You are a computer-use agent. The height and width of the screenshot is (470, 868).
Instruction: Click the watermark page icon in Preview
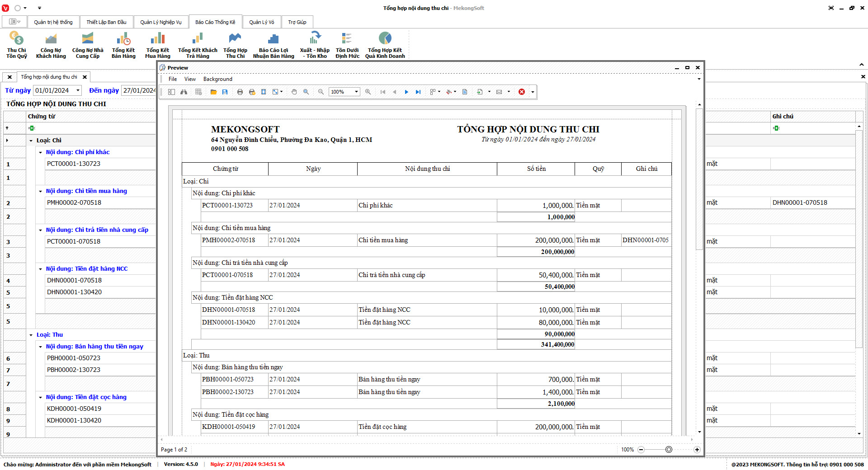click(465, 92)
